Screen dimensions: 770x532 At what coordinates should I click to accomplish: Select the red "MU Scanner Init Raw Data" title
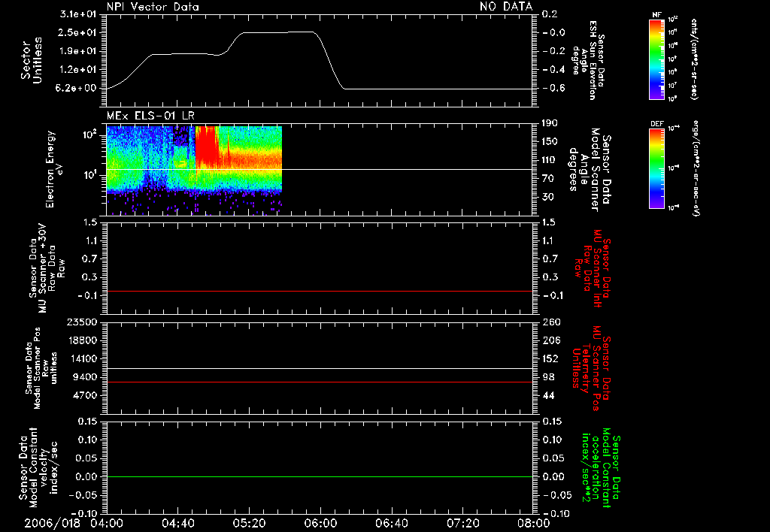(593, 268)
